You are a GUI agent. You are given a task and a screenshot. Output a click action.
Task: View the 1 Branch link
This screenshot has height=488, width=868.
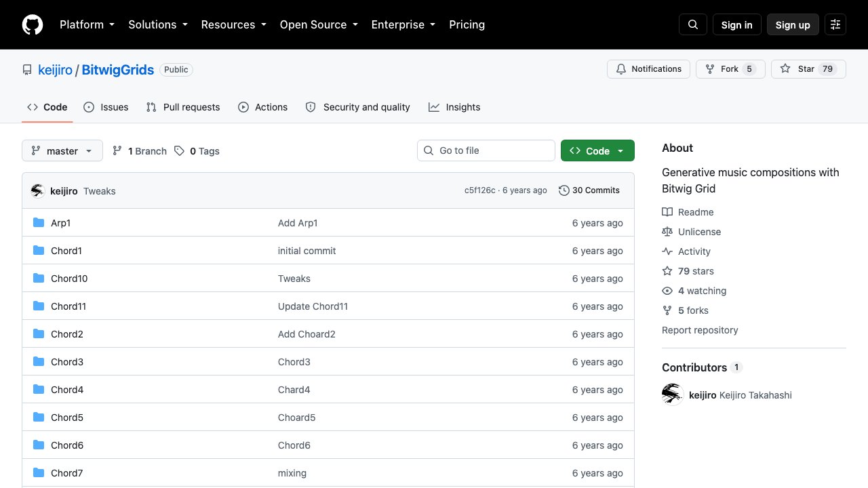pos(140,151)
